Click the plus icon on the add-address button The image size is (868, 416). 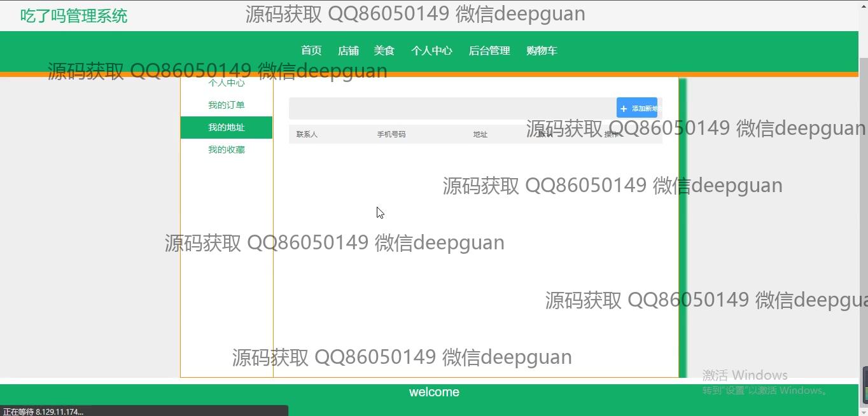pos(624,109)
